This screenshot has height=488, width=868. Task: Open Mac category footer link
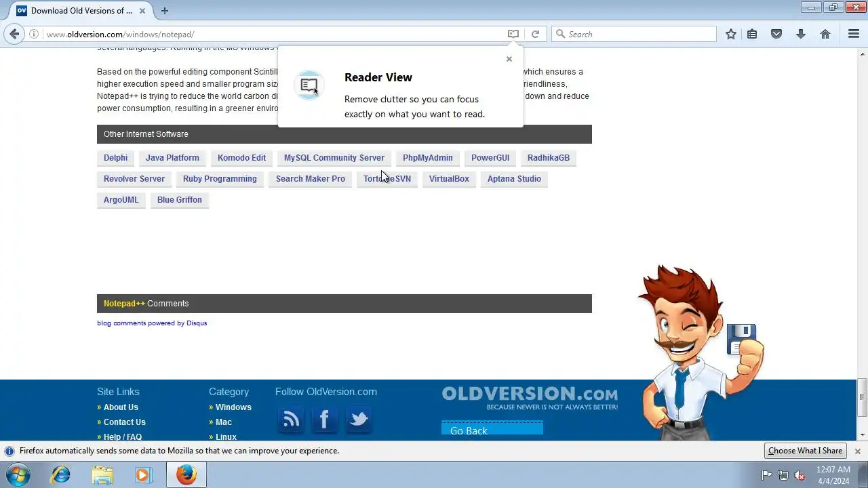coord(224,422)
